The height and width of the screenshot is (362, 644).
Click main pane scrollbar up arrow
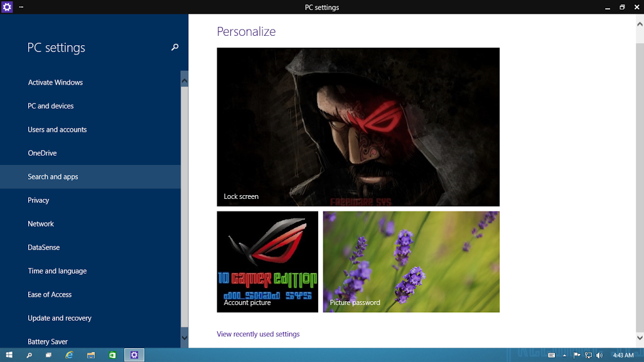click(x=640, y=24)
